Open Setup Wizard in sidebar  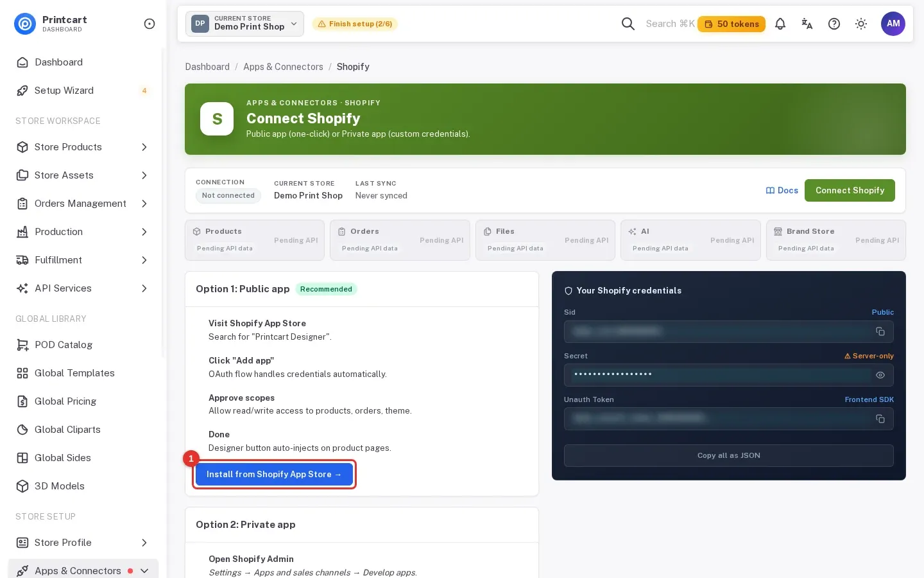tap(83, 91)
